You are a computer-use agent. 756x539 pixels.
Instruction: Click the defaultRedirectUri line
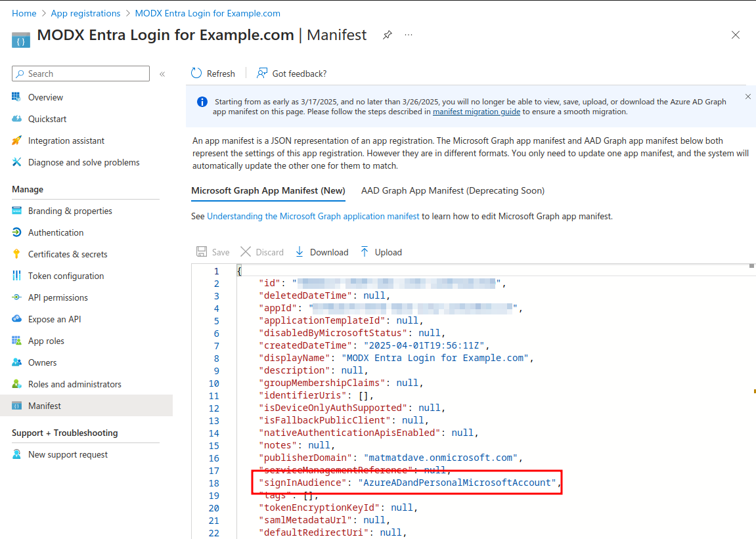point(332,532)
